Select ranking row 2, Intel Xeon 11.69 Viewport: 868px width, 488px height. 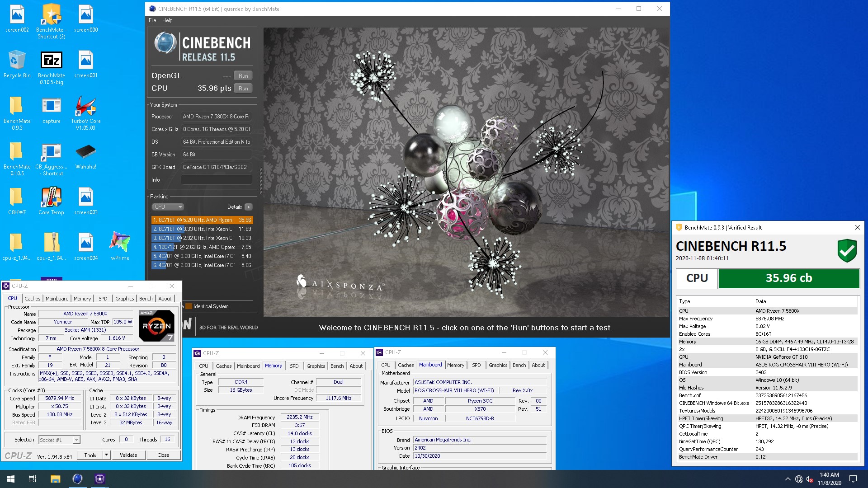tap(202, 229)
